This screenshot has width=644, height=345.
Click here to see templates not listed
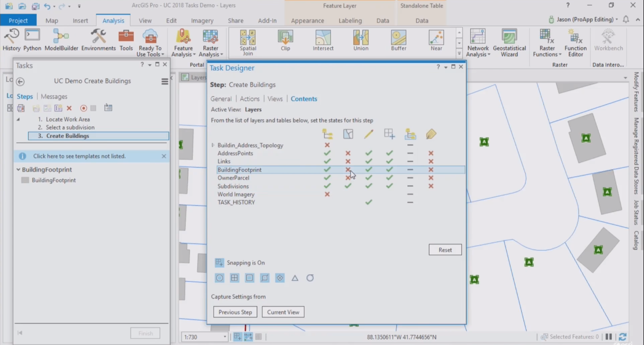[79, 156]
